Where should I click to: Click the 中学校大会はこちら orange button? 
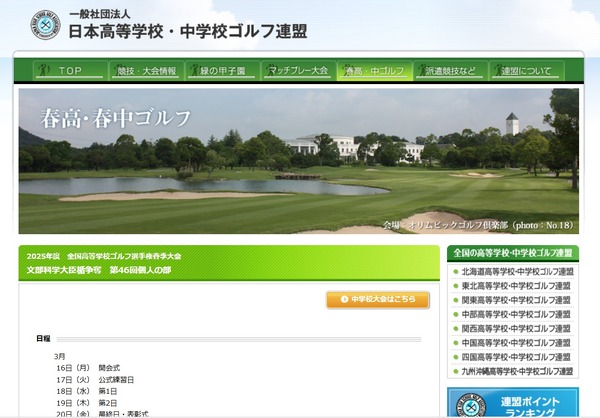(x=378, y=300)
